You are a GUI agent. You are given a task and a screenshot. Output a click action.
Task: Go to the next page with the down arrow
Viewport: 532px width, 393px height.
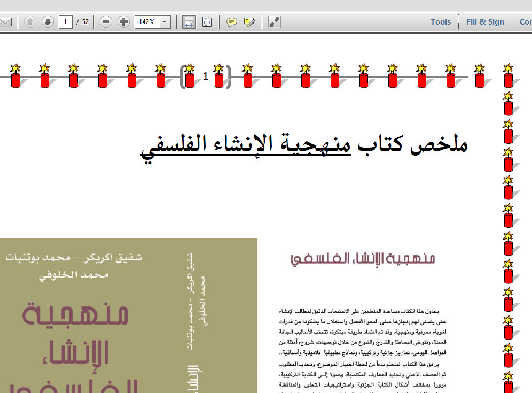48,22
